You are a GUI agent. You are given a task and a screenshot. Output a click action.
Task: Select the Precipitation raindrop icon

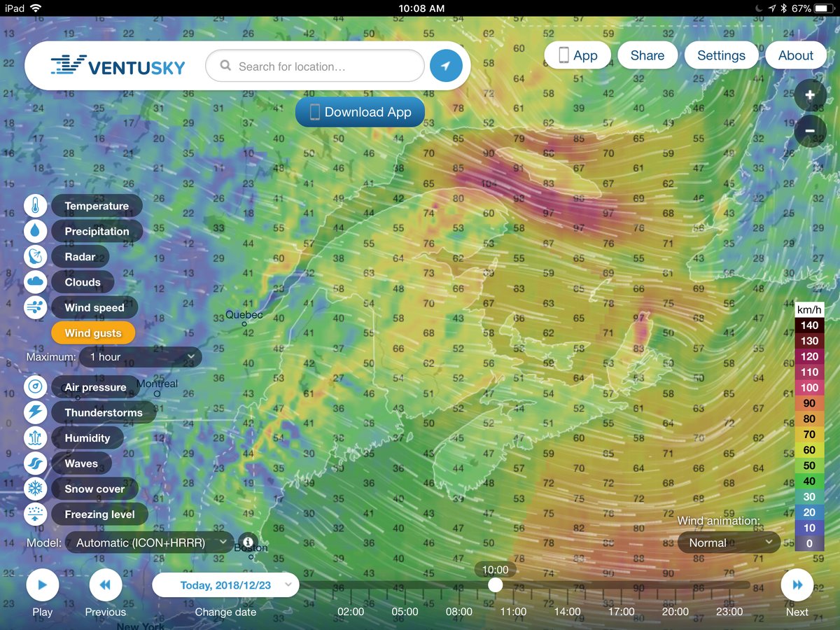(36, 231)
